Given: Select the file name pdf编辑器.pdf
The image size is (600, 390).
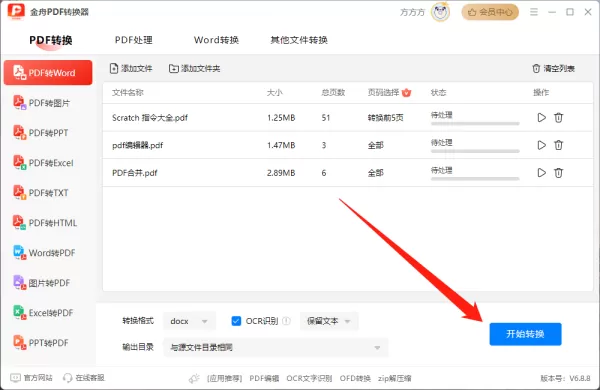Looking at the screenshot, I should pyautogui.click(x=137, y=145).
